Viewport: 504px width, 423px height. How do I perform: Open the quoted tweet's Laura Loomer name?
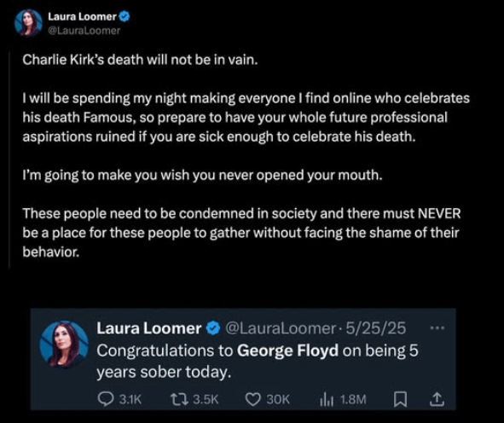tap(149, 328)
